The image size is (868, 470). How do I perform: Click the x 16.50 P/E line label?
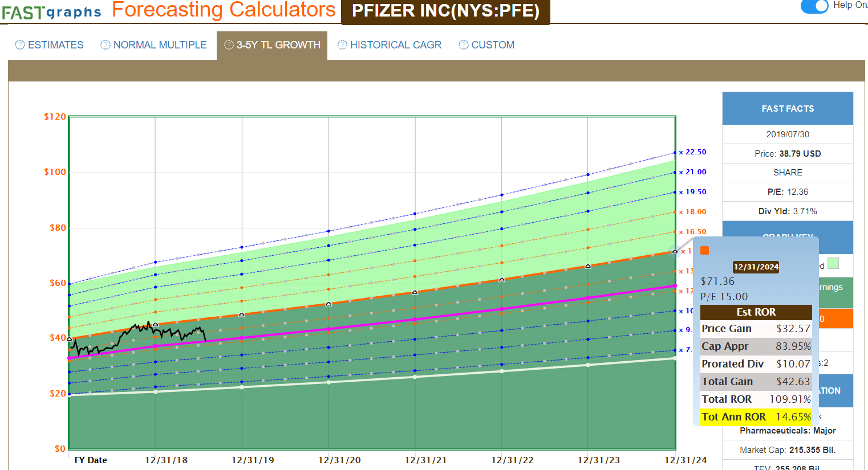point(692,232)
